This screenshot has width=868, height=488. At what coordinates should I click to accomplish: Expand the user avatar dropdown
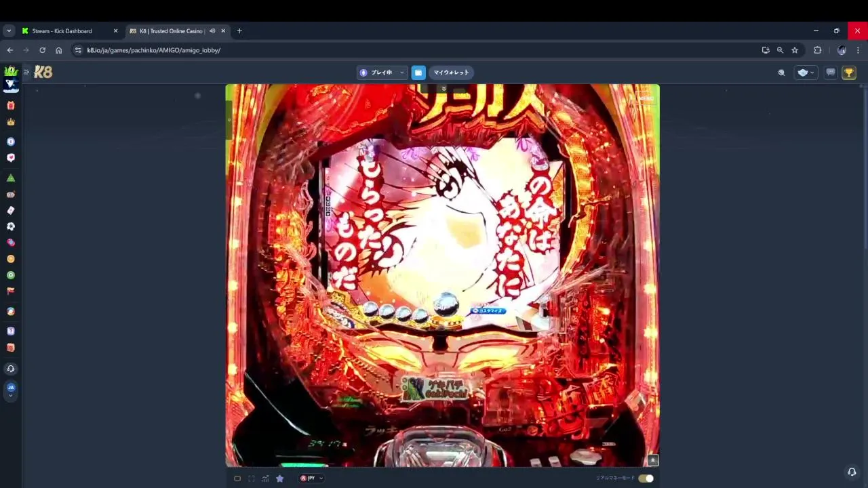click(x=805, y=73)
